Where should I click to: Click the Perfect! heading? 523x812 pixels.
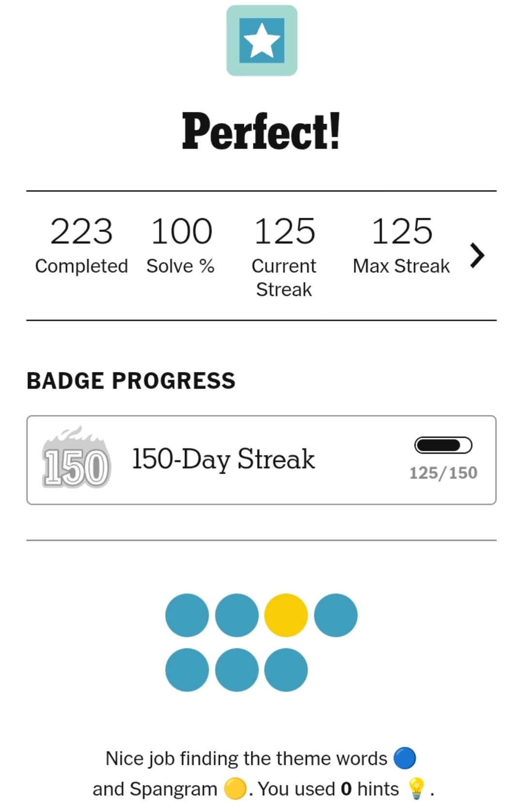(261, 132)
